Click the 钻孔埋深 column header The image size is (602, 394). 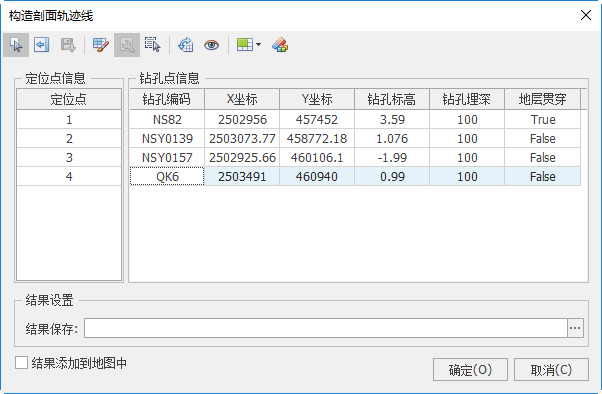coord(467,99)
